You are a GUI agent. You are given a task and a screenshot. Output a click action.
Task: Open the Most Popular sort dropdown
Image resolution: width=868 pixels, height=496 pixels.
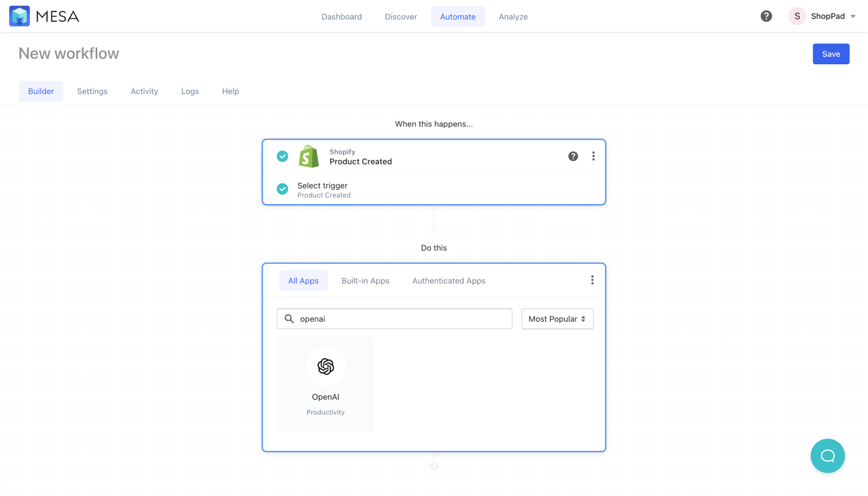click(x=557, y=318)
